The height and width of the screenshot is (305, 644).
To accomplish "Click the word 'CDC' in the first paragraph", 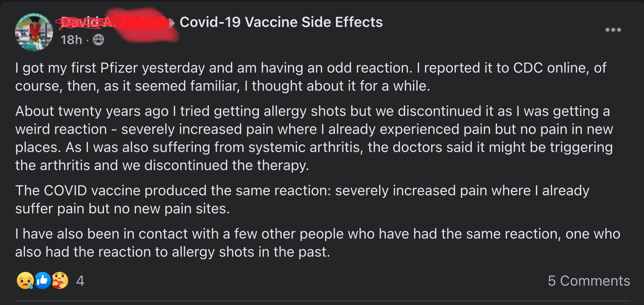I will point(528,68).
